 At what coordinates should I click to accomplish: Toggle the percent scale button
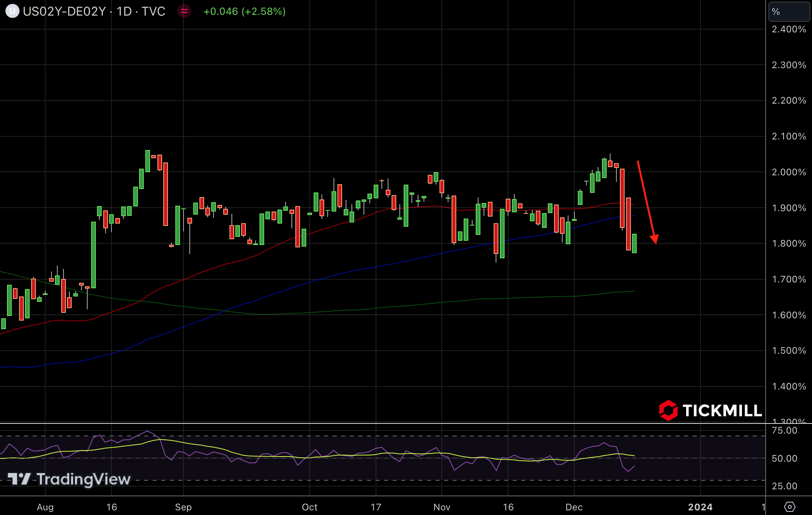(x=789, y=12)
